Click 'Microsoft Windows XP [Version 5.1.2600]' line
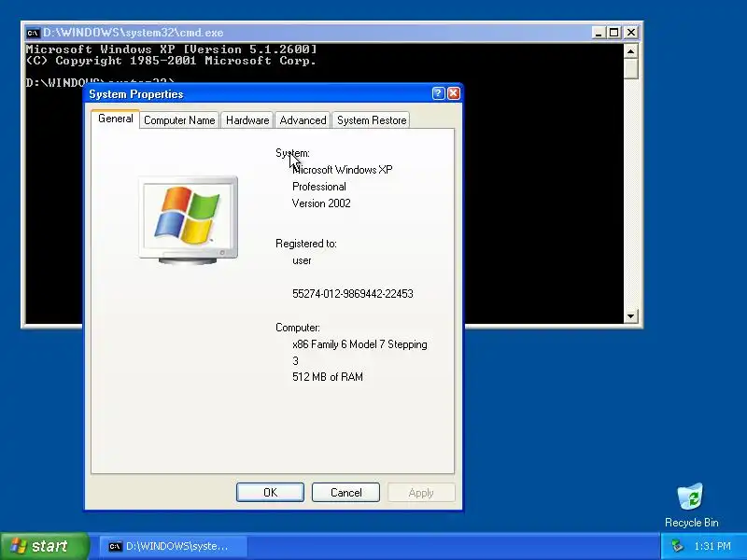 (x=171, y=49)
